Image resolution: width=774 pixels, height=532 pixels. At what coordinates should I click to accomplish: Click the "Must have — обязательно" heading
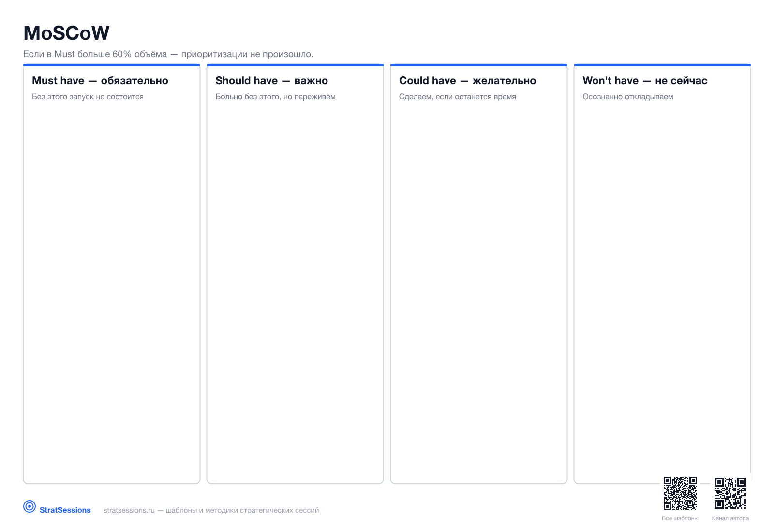pyautogui.click(x=100, y=81)
